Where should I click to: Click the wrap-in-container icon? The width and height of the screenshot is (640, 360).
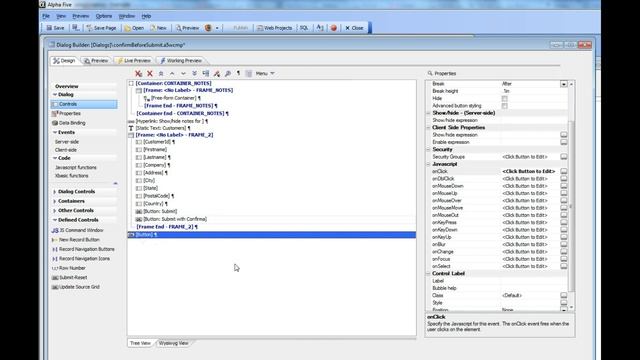point(206,73)
